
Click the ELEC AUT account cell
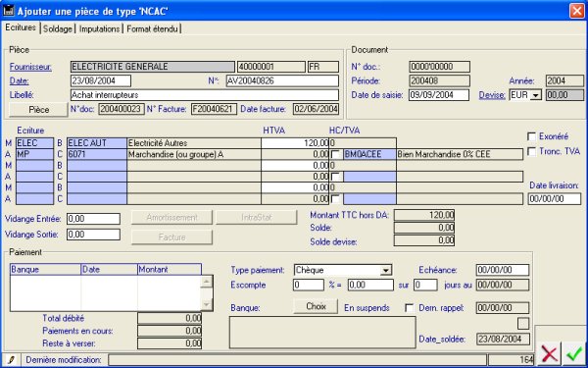tap(97, 143)
